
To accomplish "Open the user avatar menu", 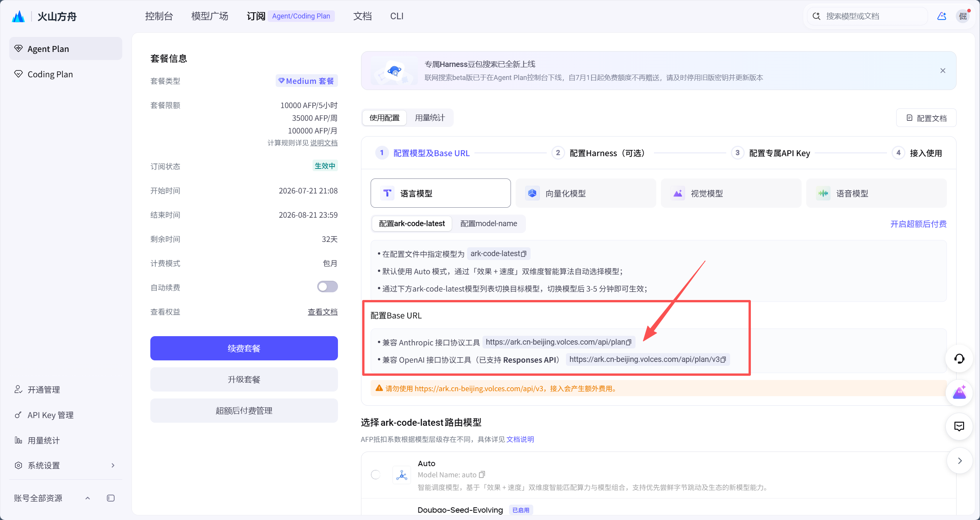I will pyautogui.click(x=963, y=16).
